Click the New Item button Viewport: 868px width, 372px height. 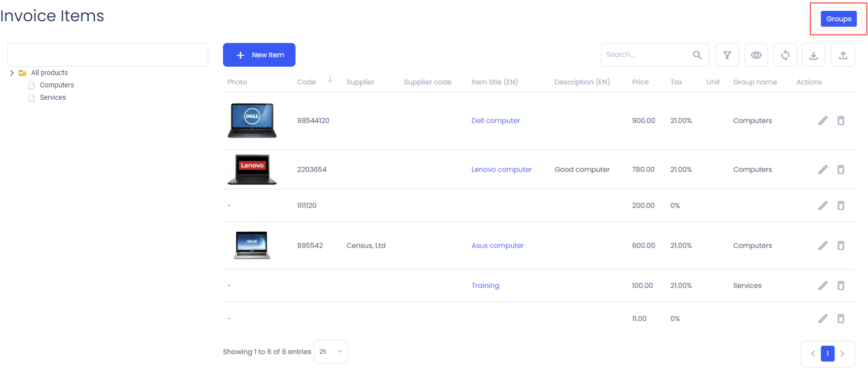[x=259, y=55]
